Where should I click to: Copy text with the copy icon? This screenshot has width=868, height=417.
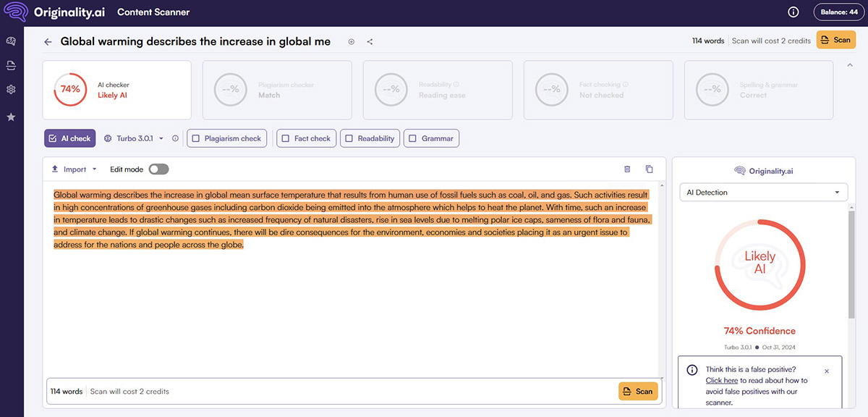[x=649, y=169]
